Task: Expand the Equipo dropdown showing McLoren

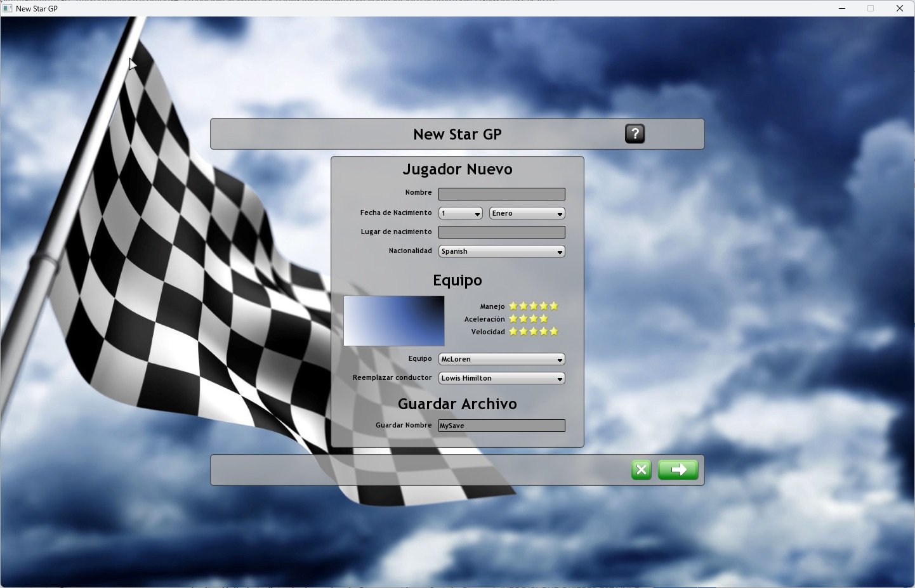Action: 501,360
